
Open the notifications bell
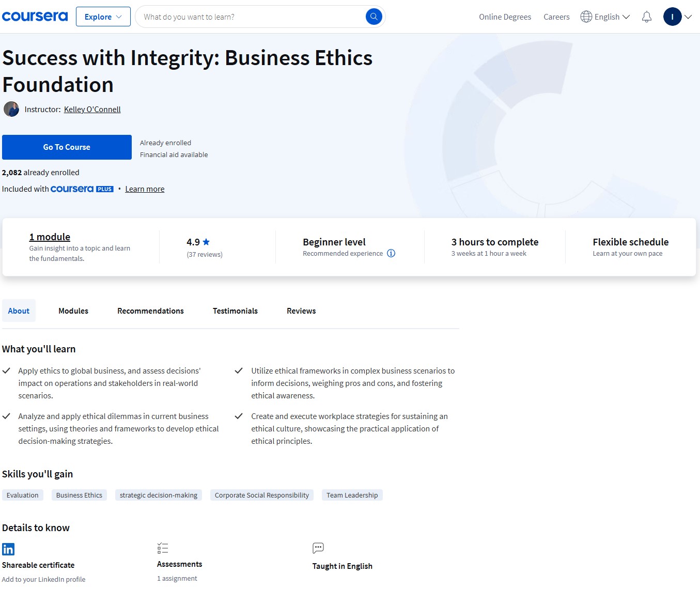click(x=646, y=17)
